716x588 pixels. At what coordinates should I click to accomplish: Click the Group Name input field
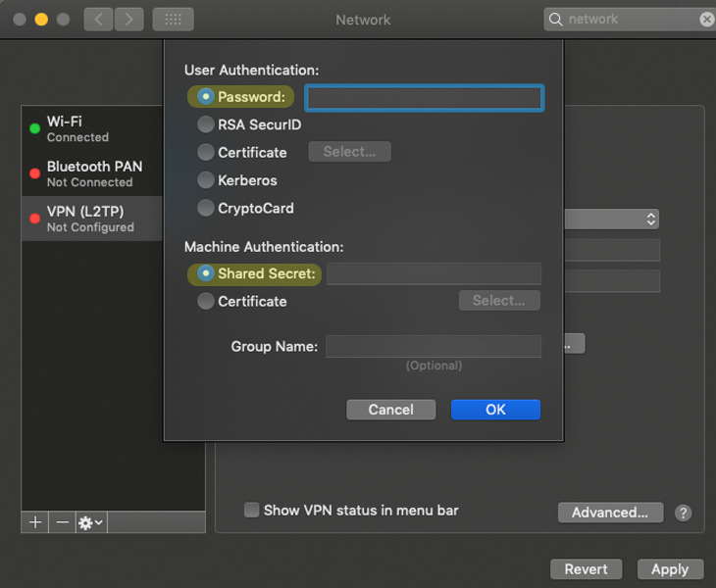tap(434, 346)
